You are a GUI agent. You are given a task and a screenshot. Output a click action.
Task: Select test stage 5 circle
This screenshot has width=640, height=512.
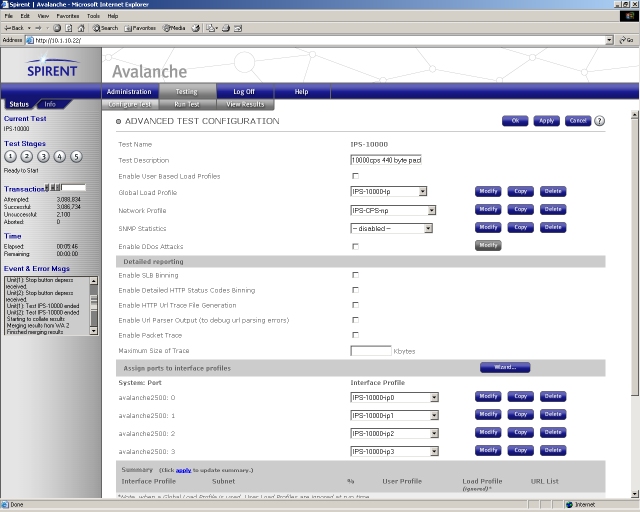[x=76, y=156]
